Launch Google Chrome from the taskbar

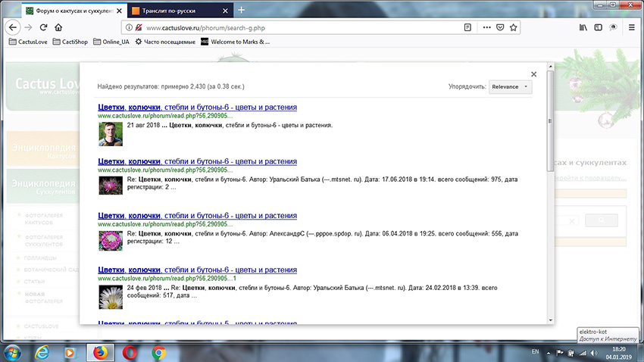(159, 352)
